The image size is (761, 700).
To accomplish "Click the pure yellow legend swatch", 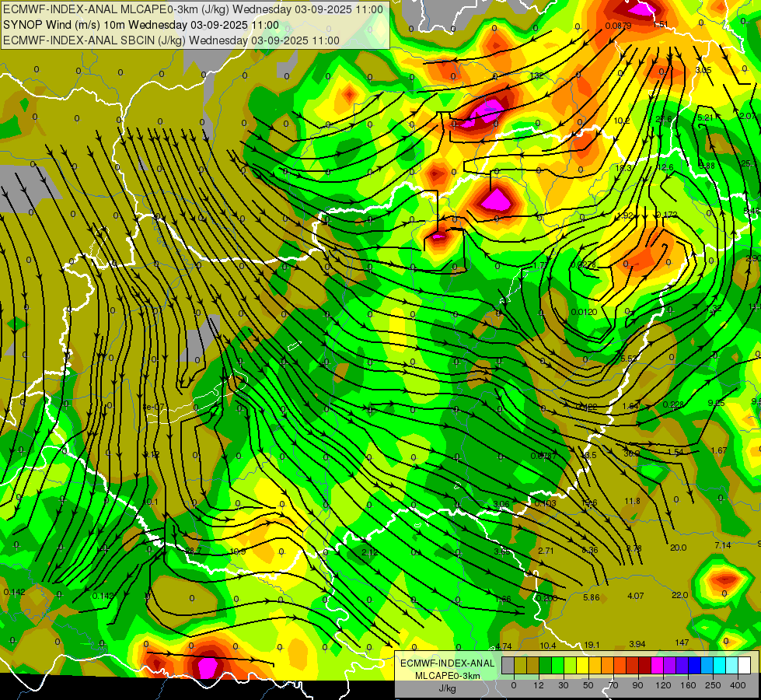I will coord(583,665).
